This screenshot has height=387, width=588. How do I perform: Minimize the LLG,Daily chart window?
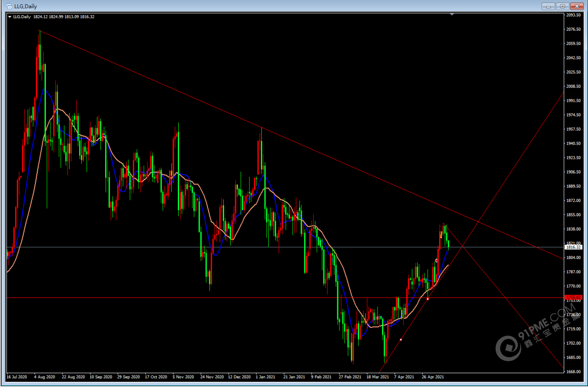pos(548,6)
